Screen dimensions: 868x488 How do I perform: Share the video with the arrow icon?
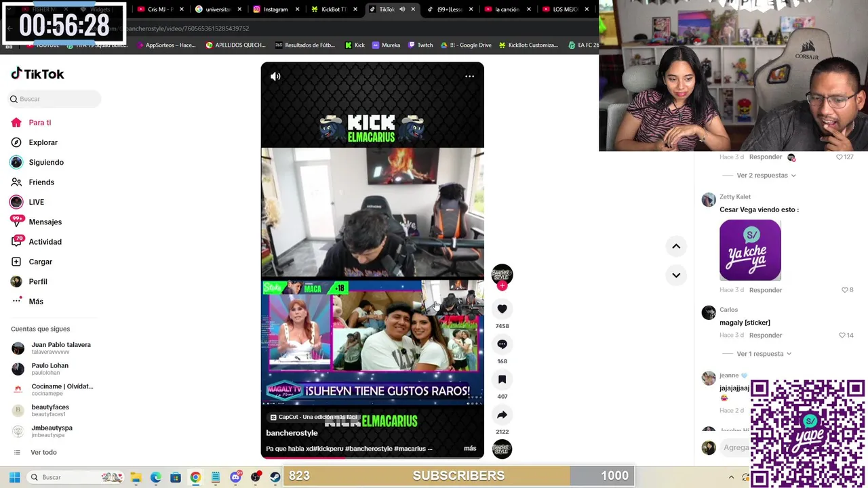(502, 415)
